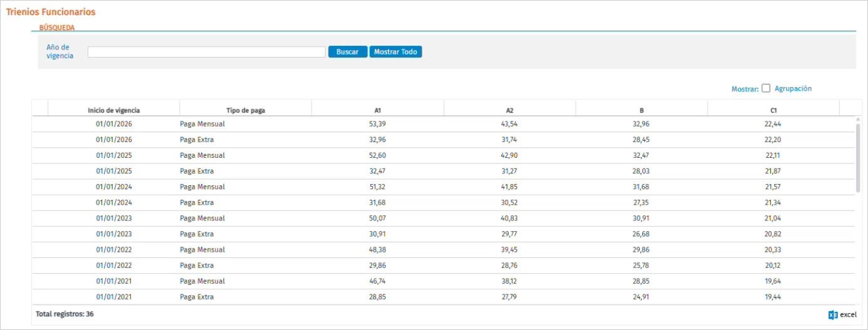Click the Trienios Funcionarios page title
Screen dimensions: 868x330
point(51,12)
